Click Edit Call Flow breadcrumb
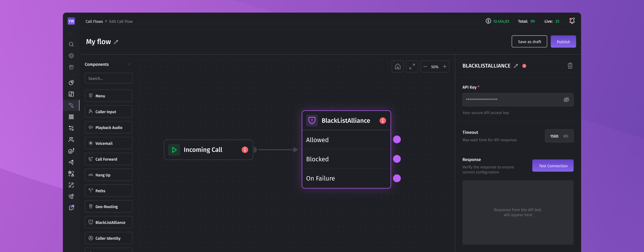Screen dimensions: 644x252 [121, 21]
